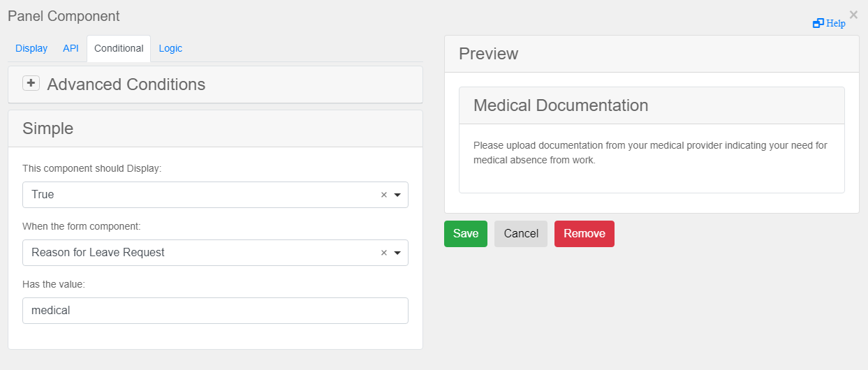This screenshot has height=370, width=868.
Task: Expand the Advanced Conditions panel heading
Action: pyautogui.click(x=126, y=84)
